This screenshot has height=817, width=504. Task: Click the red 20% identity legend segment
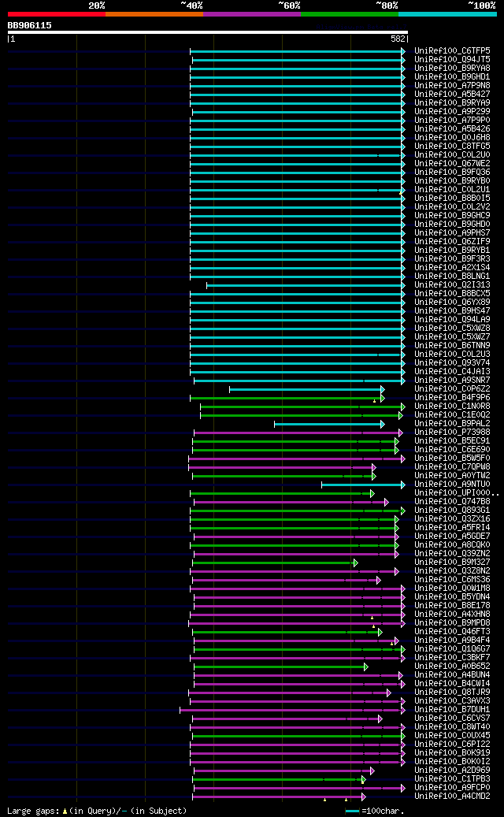[x=56, y=14]
